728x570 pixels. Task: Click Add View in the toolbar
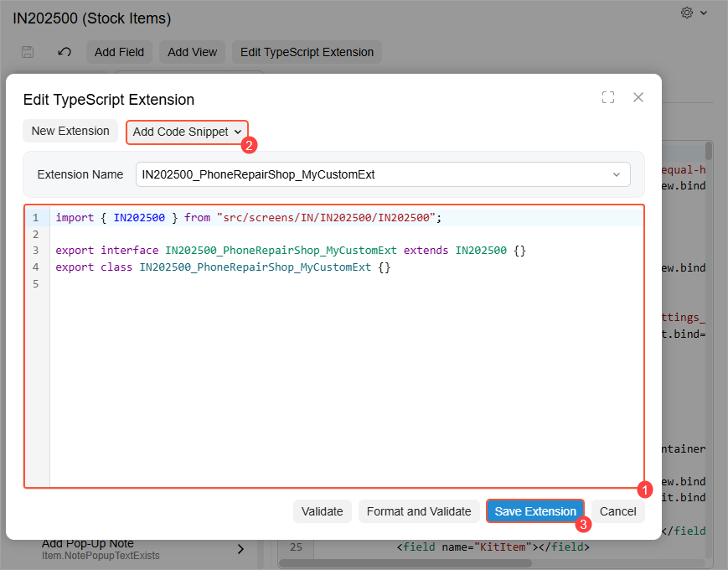(192, 52)
